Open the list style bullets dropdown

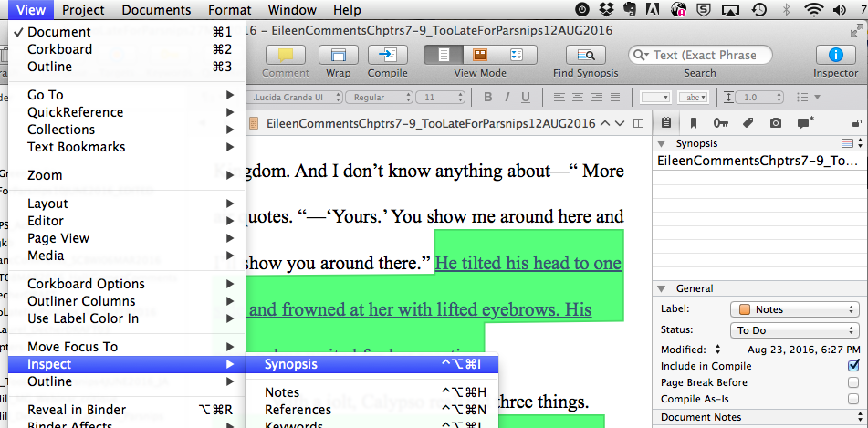[x=808, y=98]
